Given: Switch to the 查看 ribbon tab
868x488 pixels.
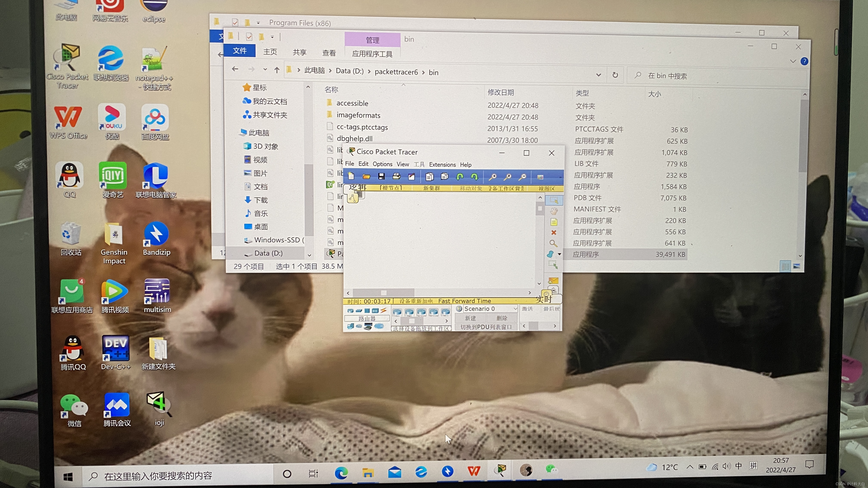Looking at the screenshot, I should 329,53.
